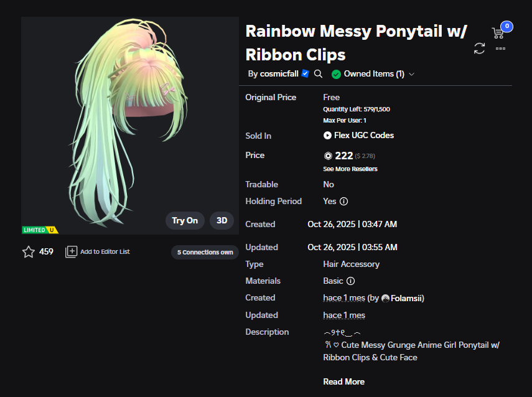The height and width of the screenshot is (397, 532).
Task: Click the cart count badge showing 0
Action: pos(507,26)
